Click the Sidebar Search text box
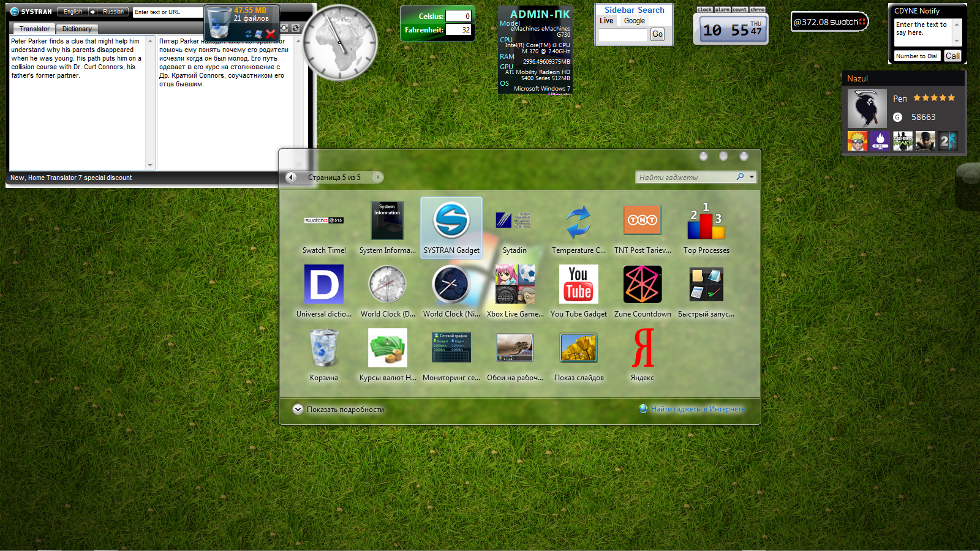This screenshot has width=980, height=551. pyautogui.click(x=623, y=35)
